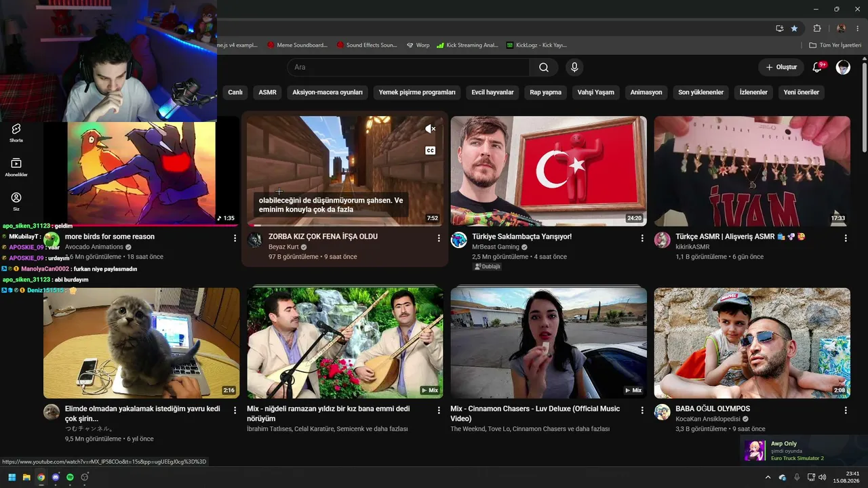Select the Evcil hayvanlar chip
Image resolution: width=868 pixels, height=488 pixels.
pyautogui.click(x=492, y=92)
